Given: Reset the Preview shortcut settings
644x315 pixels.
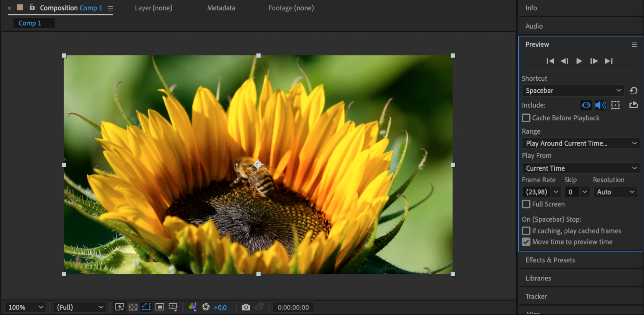Looking at the screenshot, I should click(633, 91).
